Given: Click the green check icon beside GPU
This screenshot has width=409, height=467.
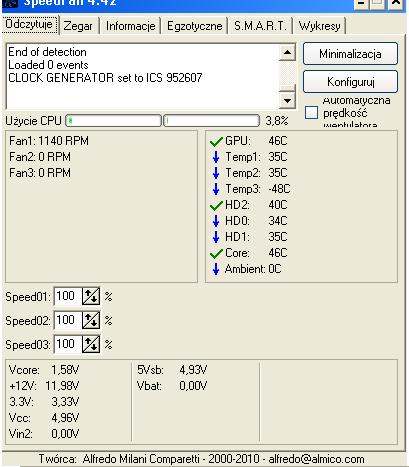Looking at the screenshot, I should tap(216, 141).
